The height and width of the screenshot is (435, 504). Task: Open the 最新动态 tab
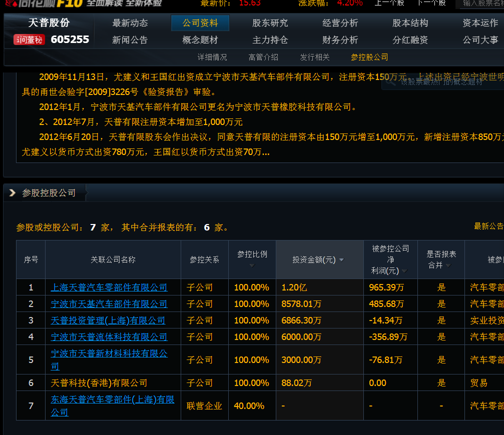(x=130, y=23)
